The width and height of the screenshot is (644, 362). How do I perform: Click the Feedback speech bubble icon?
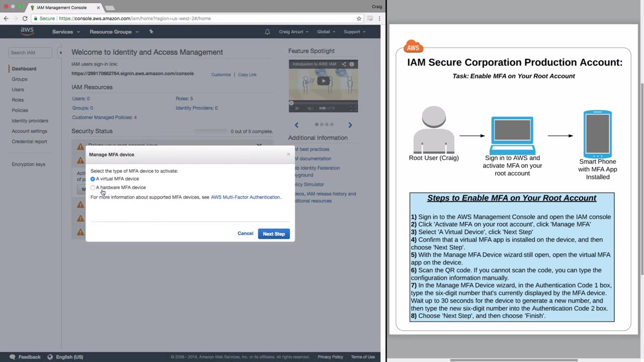click(x=13, y=357)
